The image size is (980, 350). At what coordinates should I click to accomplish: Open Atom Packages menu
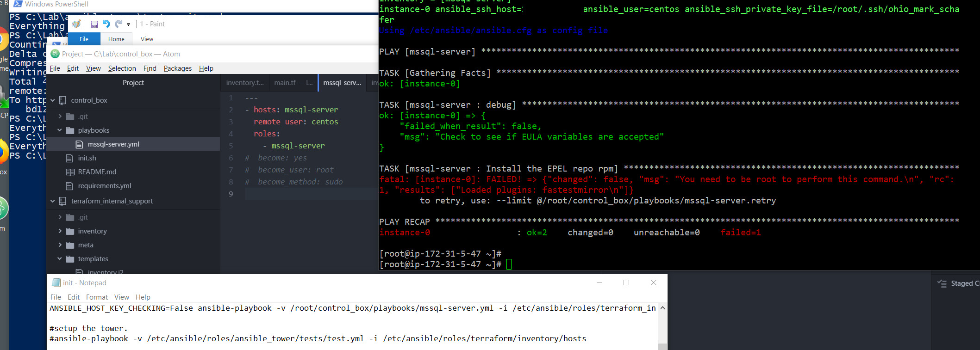tap(177, 68)
